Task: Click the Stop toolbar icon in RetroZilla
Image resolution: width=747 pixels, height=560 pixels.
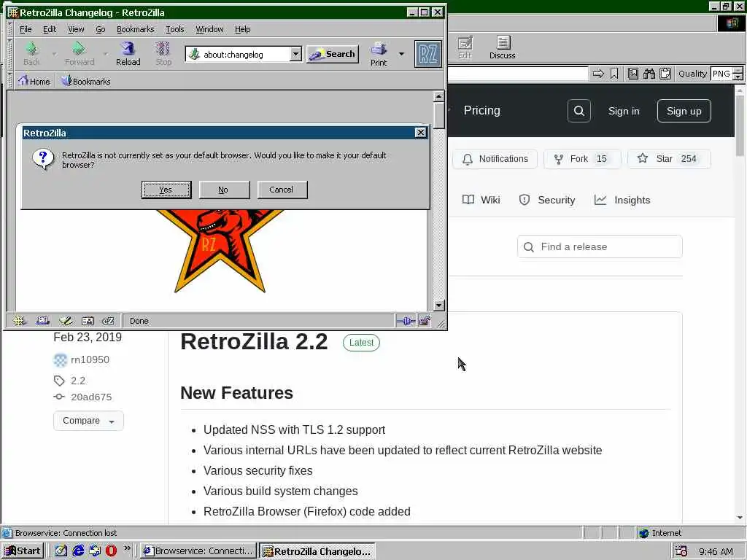Action: [x=163, y=53]
